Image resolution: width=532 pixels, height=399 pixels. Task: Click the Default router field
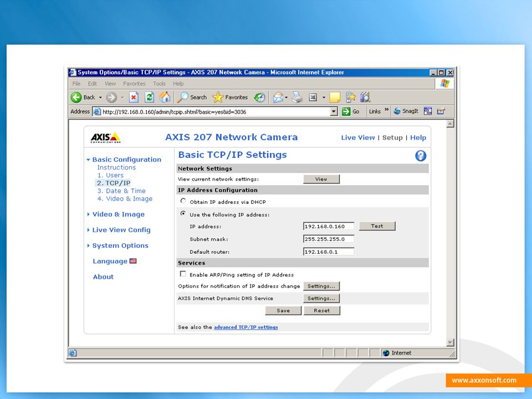click(x=329, y=252)
